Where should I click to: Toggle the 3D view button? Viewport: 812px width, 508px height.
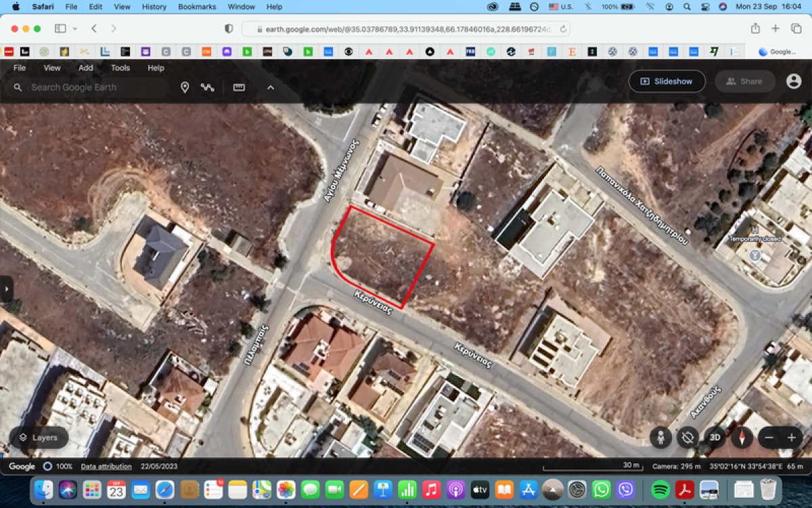(x=715, y=438)
